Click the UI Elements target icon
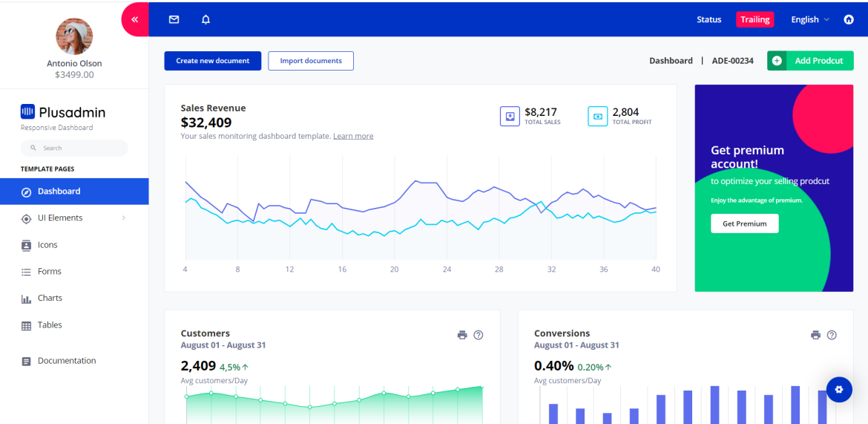 (x=26, y=218)
